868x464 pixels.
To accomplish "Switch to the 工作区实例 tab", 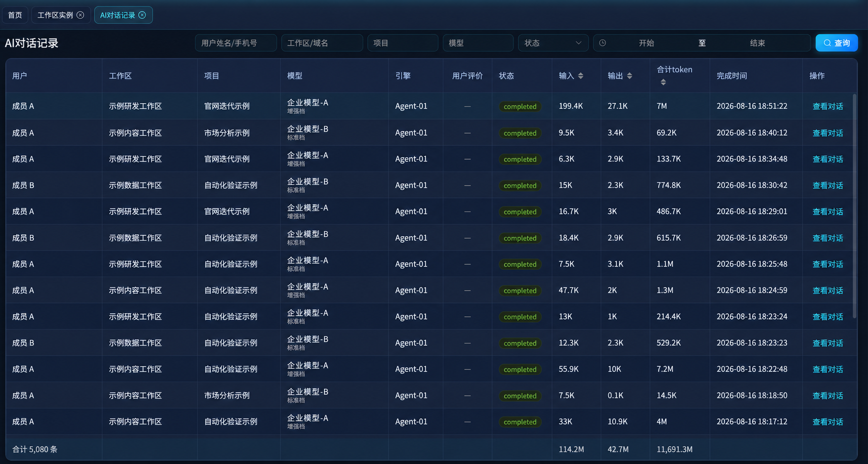I will [55, 15].
